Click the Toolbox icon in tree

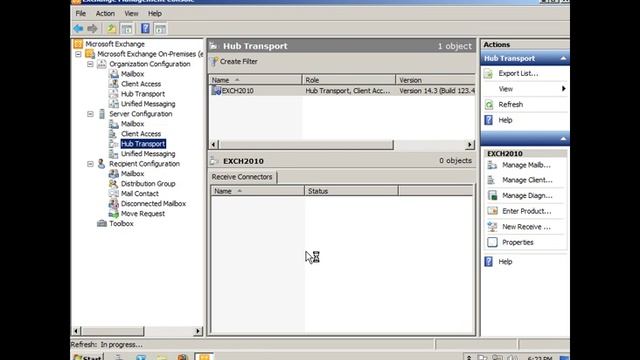102,223
